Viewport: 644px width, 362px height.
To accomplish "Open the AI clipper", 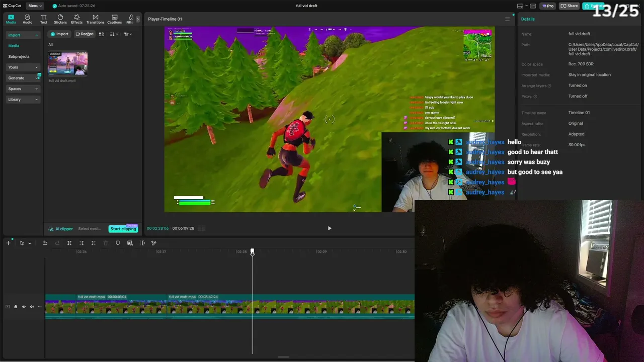I will click(61, 229).
